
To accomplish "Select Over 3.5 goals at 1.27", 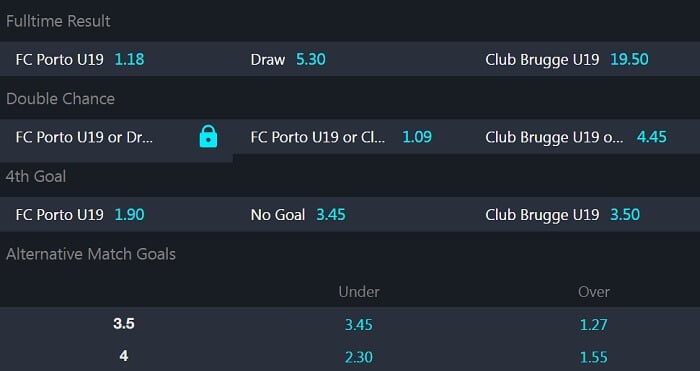I will pyautogui.click(x=594, y=324).
